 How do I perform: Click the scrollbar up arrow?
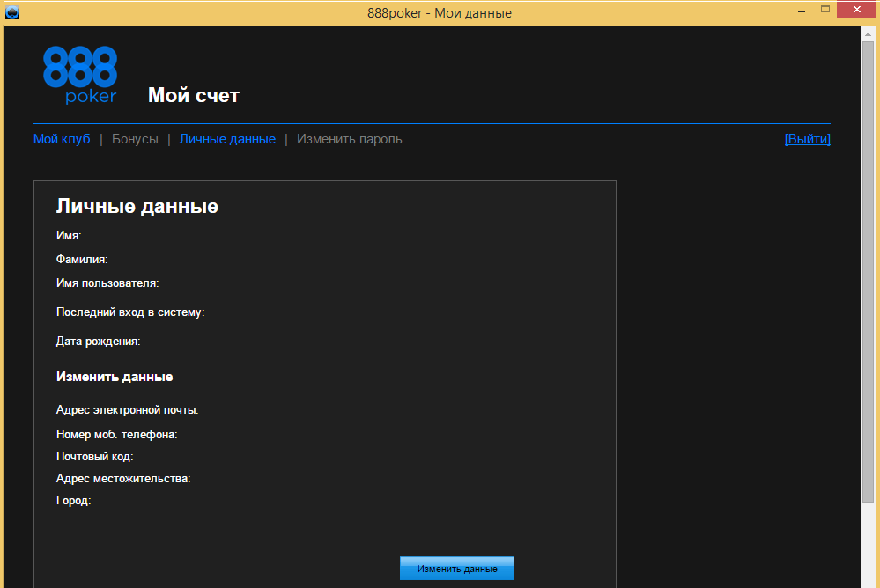click(868, 34)
